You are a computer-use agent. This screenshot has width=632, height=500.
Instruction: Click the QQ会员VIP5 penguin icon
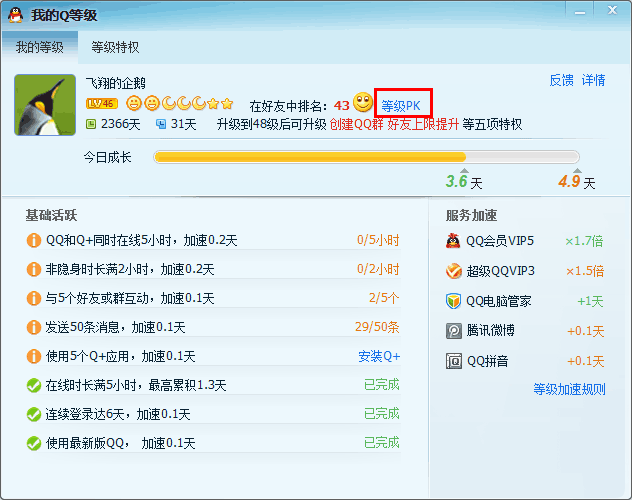click(x=453, y=241)
